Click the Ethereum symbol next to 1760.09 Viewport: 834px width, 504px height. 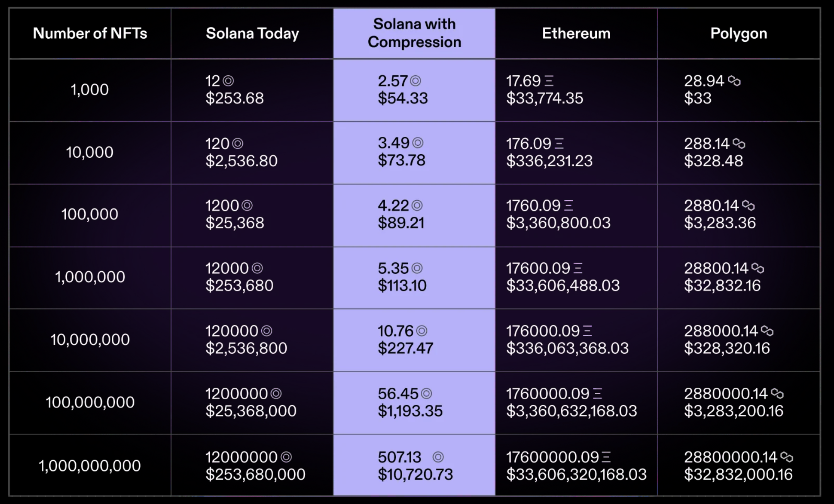(x=568, y=206)
